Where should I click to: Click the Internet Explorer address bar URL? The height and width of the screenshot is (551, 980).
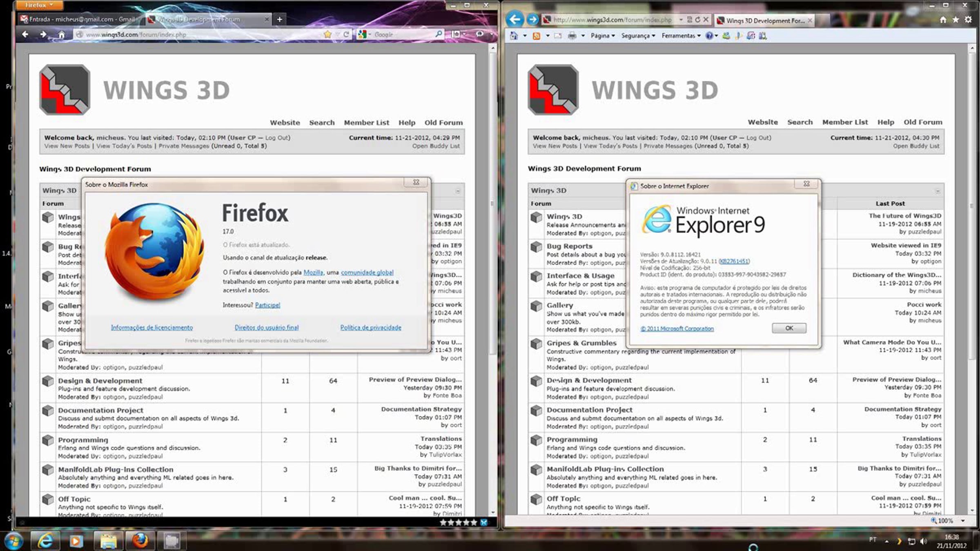[612, 20]
